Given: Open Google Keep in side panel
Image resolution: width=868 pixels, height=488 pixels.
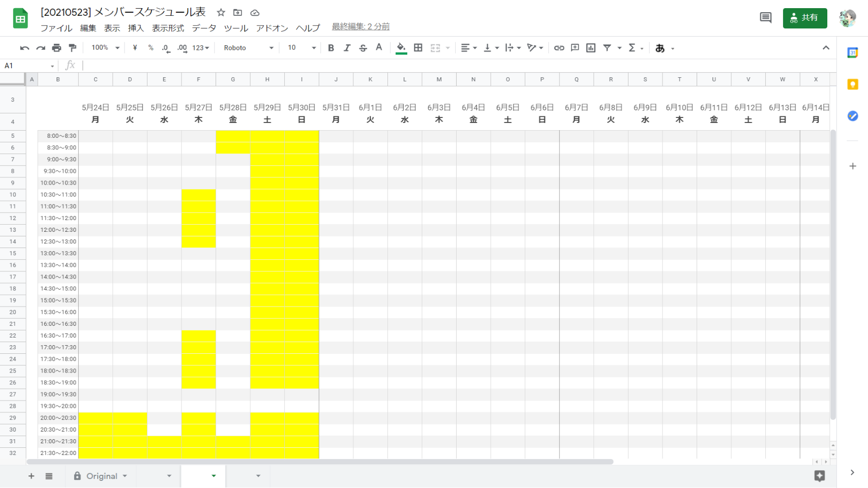Looking at the screenshot, I should click(853, 84).
